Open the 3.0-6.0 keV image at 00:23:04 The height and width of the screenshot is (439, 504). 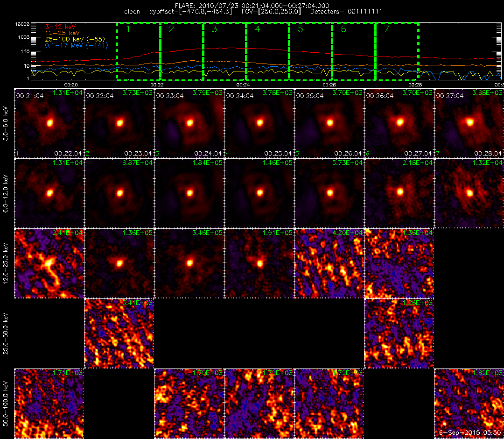[x=189, y=123]
